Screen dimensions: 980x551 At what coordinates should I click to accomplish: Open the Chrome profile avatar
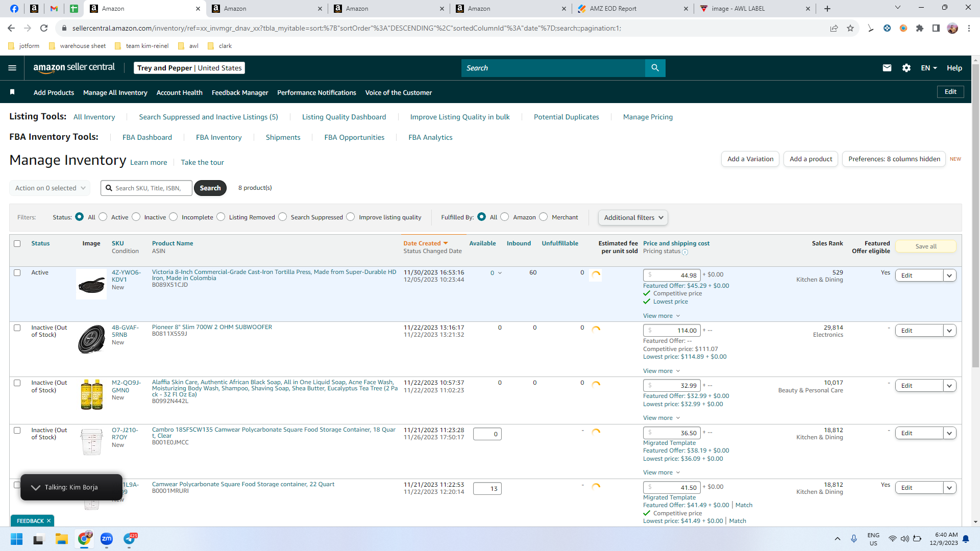pos(952,28)
